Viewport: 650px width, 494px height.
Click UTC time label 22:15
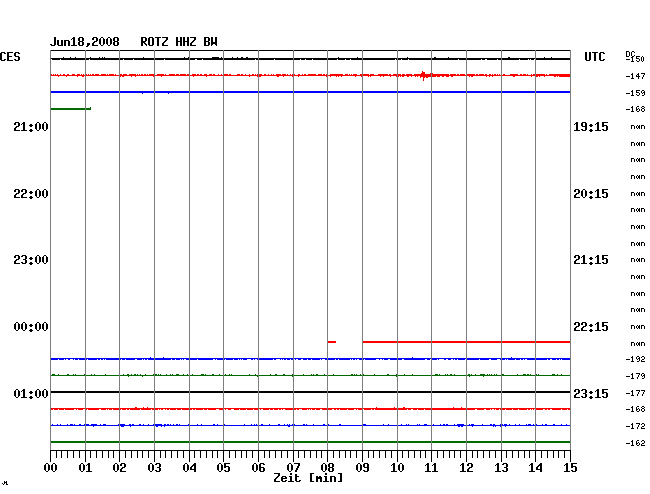(x=591, y=327)
